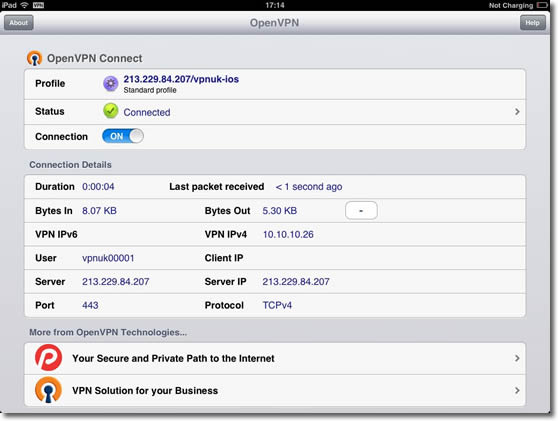The height and width of the screenshot is (421, 558).
Task: Expand the VPN Solution for Business chevron
Action: pyautogui.click(x=517, y=390)
